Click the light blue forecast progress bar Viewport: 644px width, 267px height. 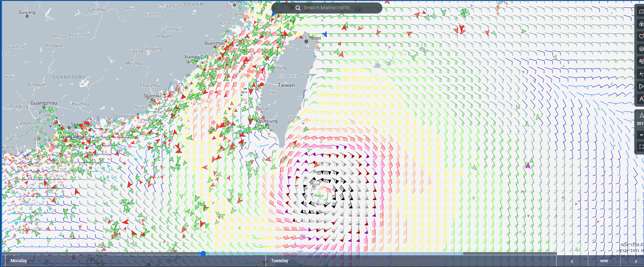click(333, 253)
